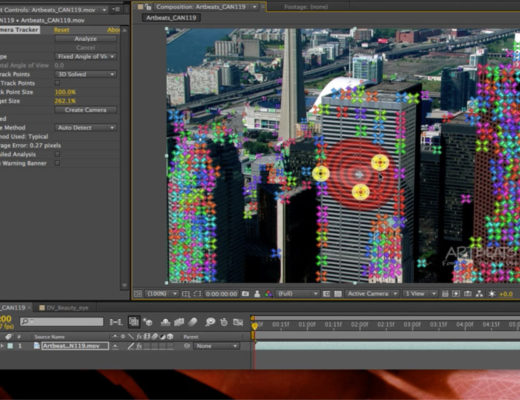Toggle the Track Points checkbox
520x400 pixels.
57,83
